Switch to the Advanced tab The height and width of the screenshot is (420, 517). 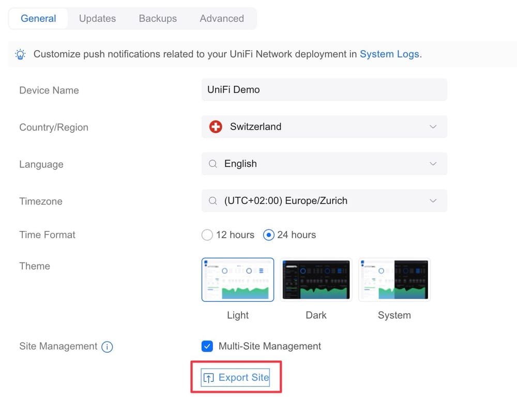coord(222,19)
